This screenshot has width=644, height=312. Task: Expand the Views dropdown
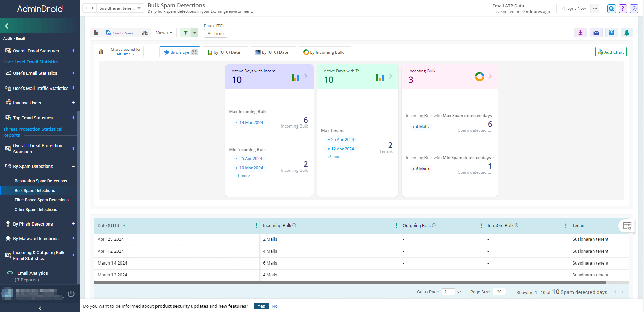164,33
